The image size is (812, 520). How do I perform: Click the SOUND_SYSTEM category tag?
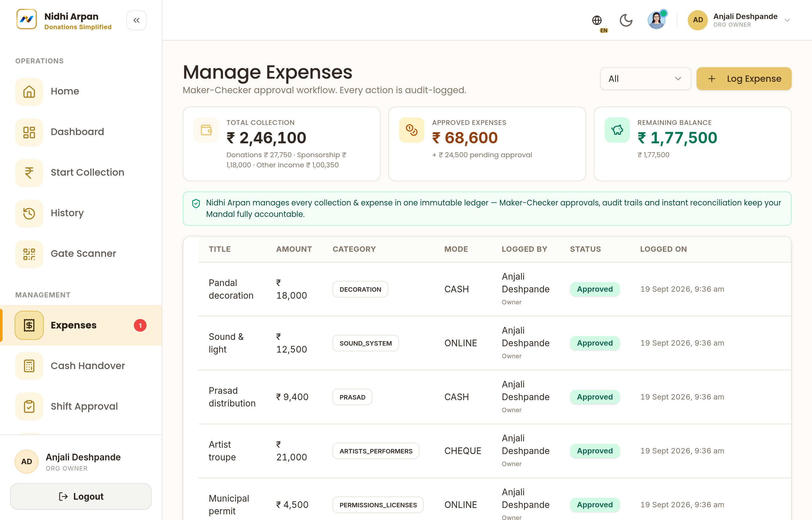click(x=366, y=343)
